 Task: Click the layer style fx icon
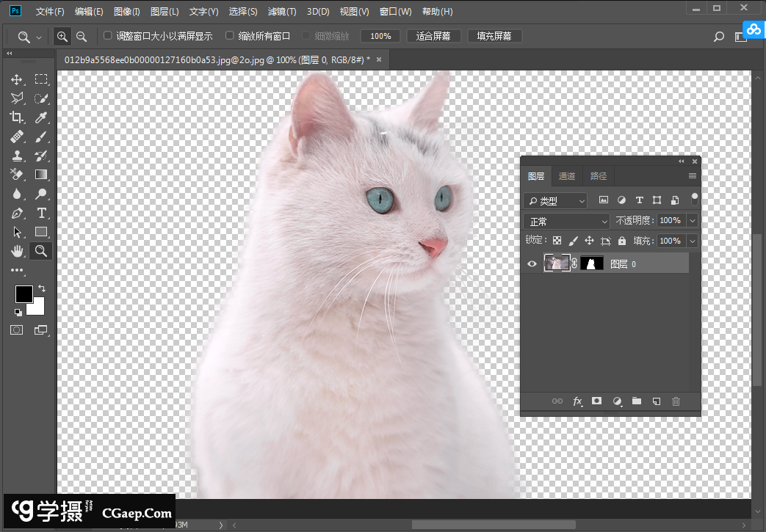pos(577,401)
